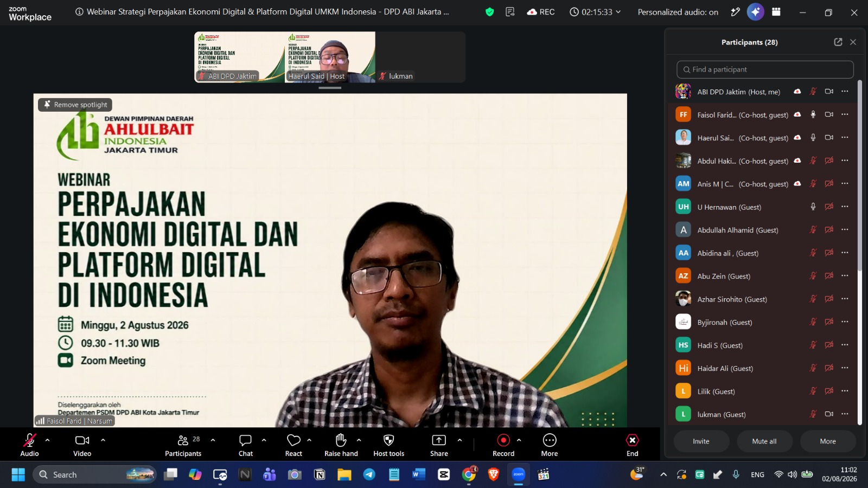The width and height of the screenshot is (868, 488).
Task: Mute Haerul Said's microphone in participant list
Action: click(813, 137)
